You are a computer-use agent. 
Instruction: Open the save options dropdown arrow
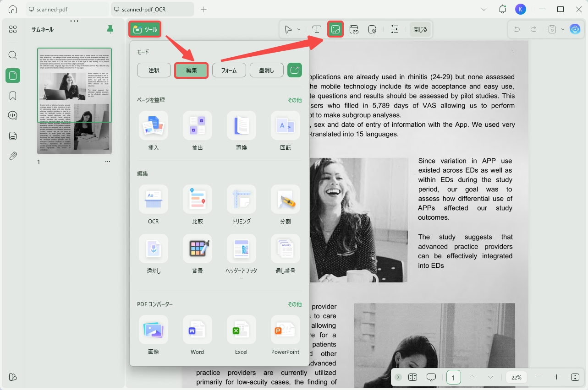pyautogui.click(x=563, y=29)
